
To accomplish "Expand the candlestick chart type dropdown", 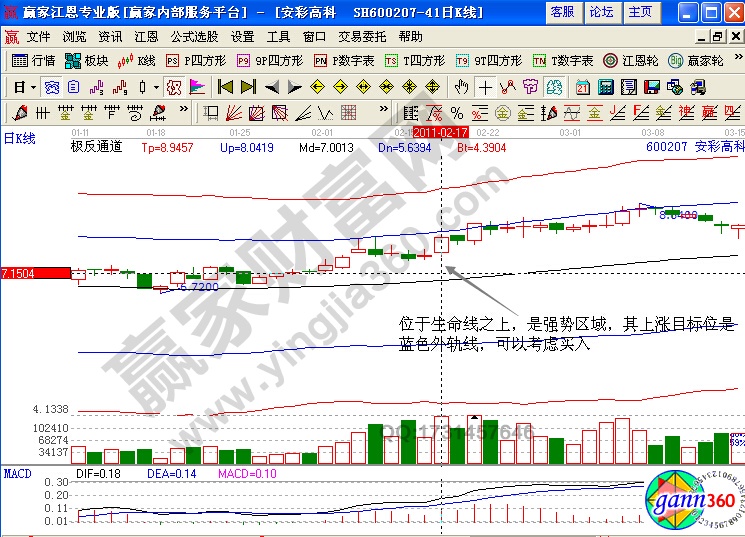I will tap(154, 86).
